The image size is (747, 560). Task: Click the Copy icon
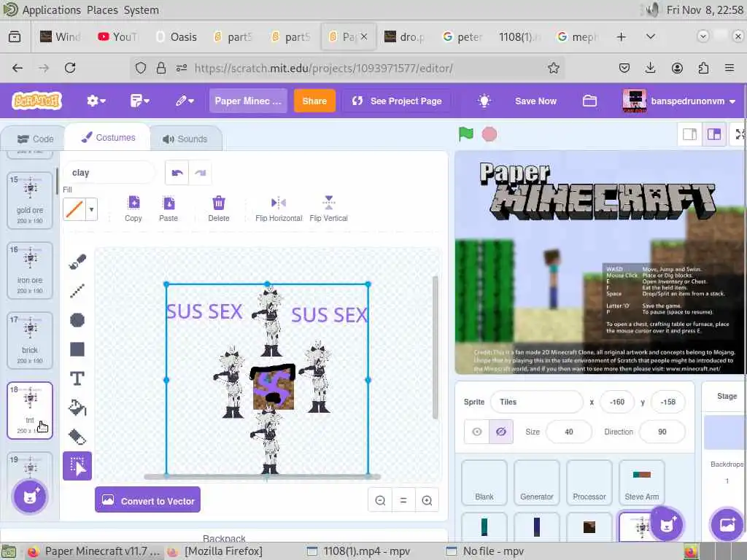pyautogui.click(x=133, y=209)
